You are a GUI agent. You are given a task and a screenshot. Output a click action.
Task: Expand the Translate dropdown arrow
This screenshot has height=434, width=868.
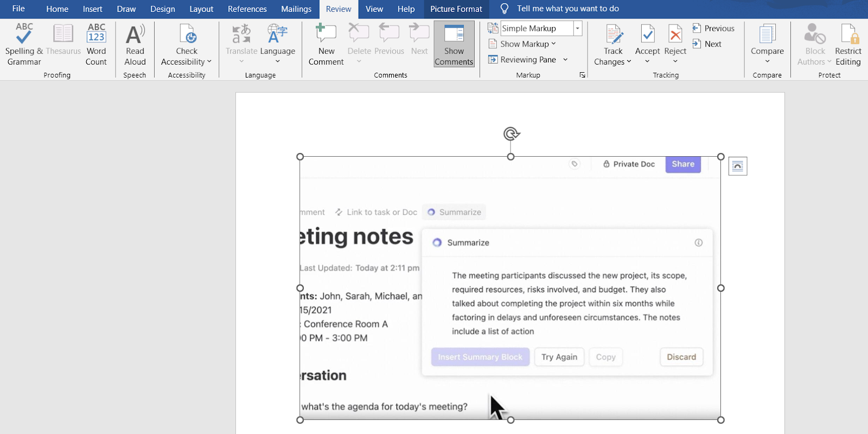click(x=241, y=62)
